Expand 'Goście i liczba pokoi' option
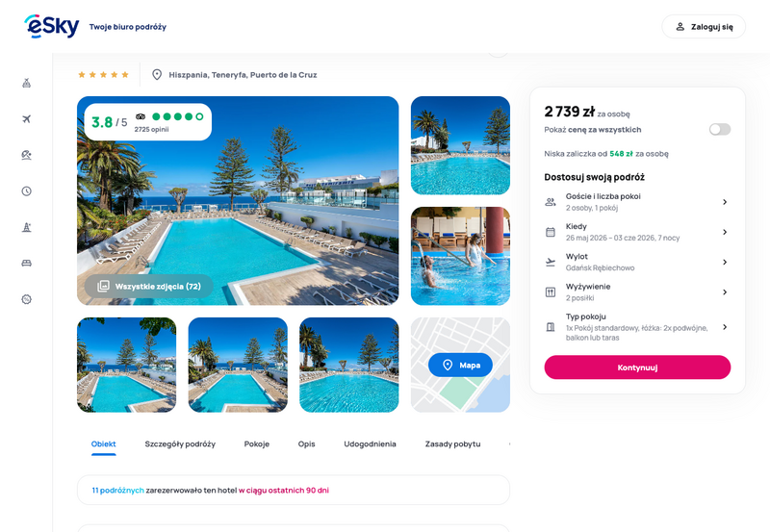This screenshot has height=532, width=770. tap(637, 202)
